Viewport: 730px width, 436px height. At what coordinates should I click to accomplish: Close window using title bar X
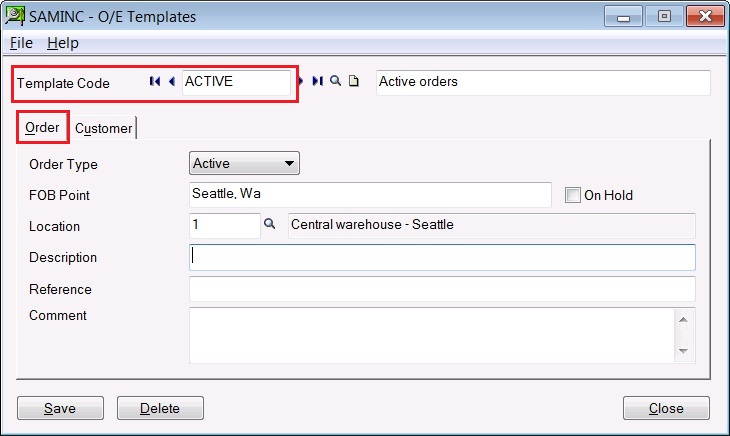click(x=705, y=17)
